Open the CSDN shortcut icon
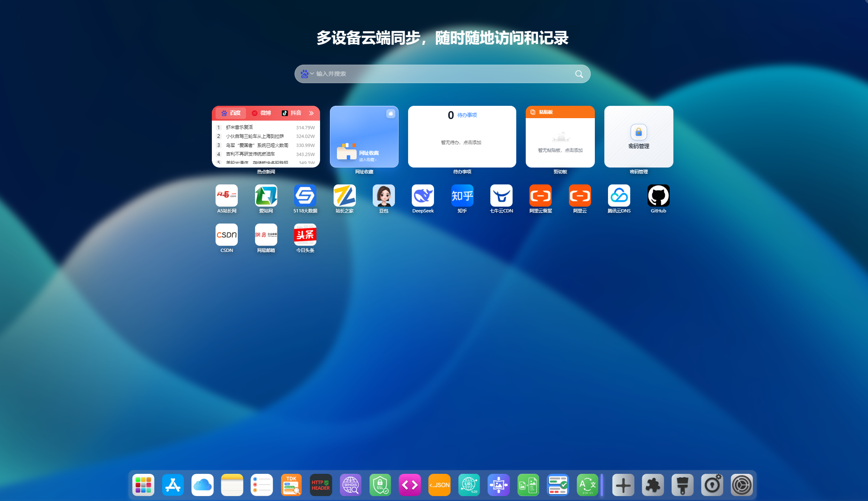The image size is (868, 501). tap(227, 235)
